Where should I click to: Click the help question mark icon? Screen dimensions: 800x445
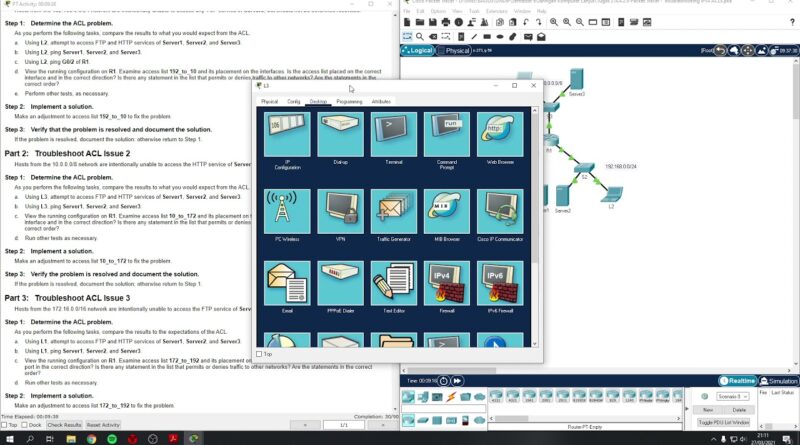[792, 22]
